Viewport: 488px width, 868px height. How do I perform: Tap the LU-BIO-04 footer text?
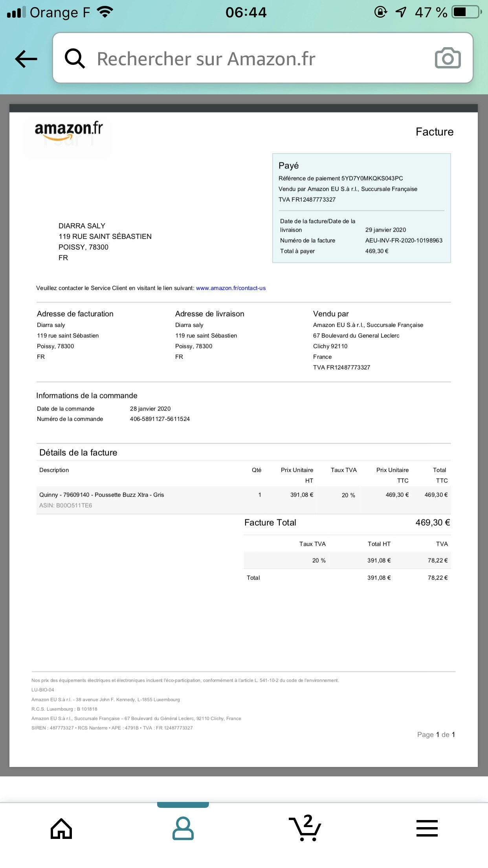[x=43, y=690]
